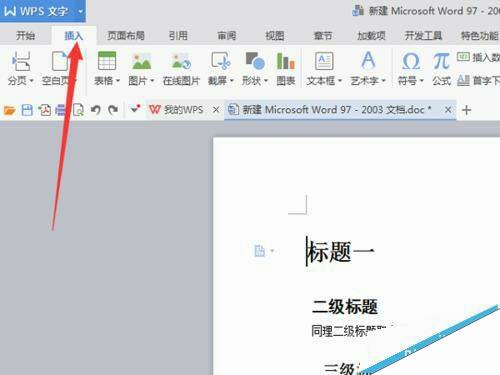
Task: Click the print icon in quick toolbar
Action: coord(60,110)
